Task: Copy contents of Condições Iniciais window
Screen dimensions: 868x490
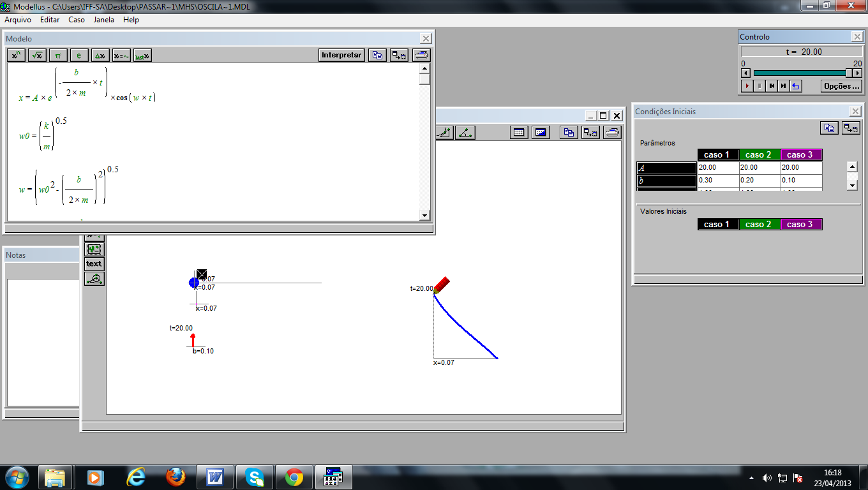Action: tap(828, 128)
